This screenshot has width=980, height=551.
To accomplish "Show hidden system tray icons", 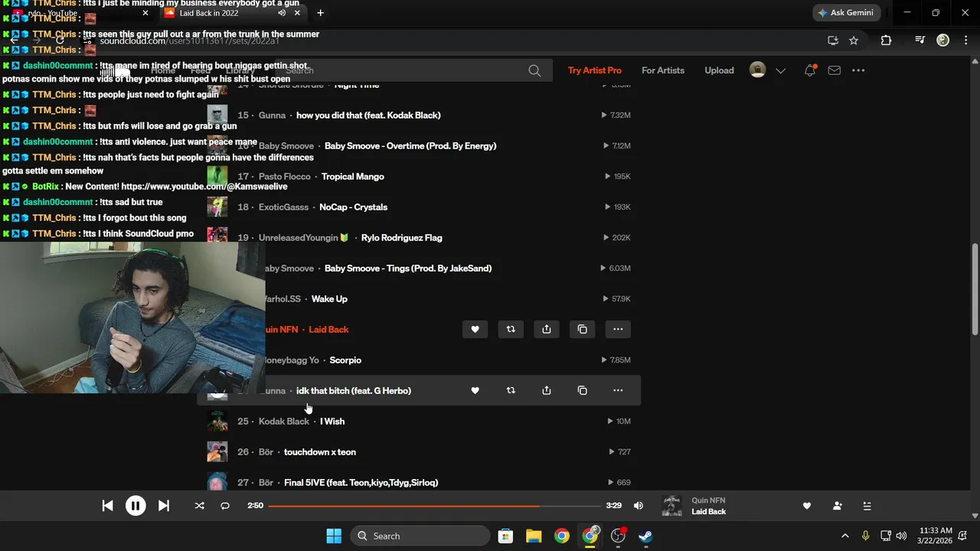I will click(x=844, y=536).
